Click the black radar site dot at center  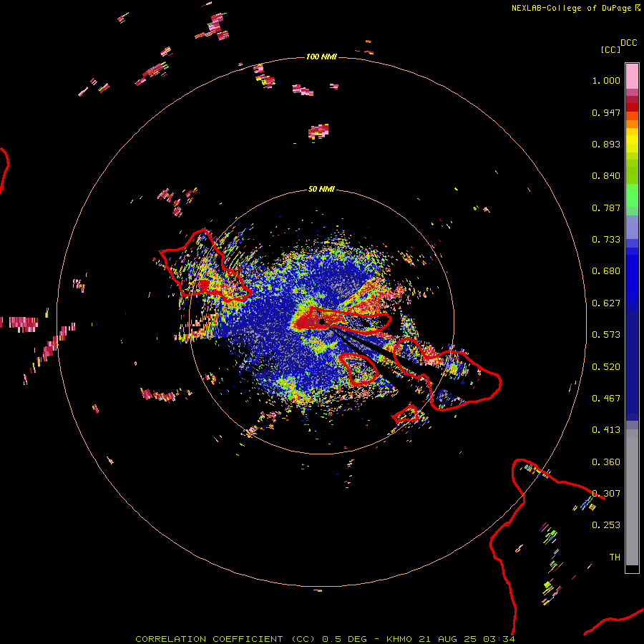click(x=321, y=321)
